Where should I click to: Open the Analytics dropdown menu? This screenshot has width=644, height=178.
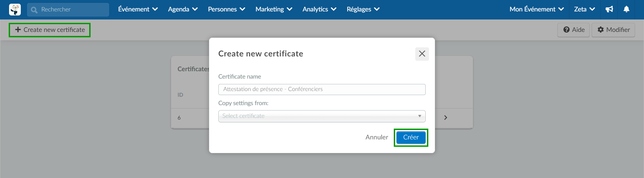pos(319,9)
